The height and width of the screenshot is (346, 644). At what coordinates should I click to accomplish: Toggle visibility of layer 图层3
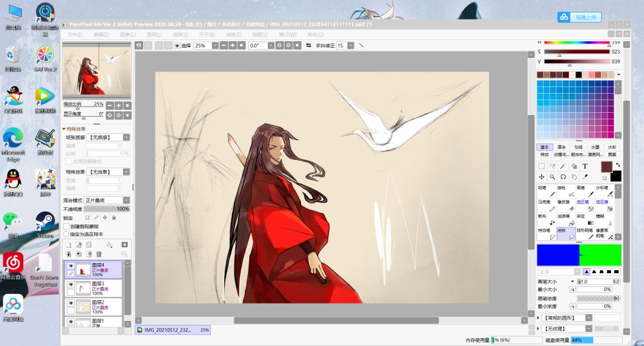coord(70,285)
